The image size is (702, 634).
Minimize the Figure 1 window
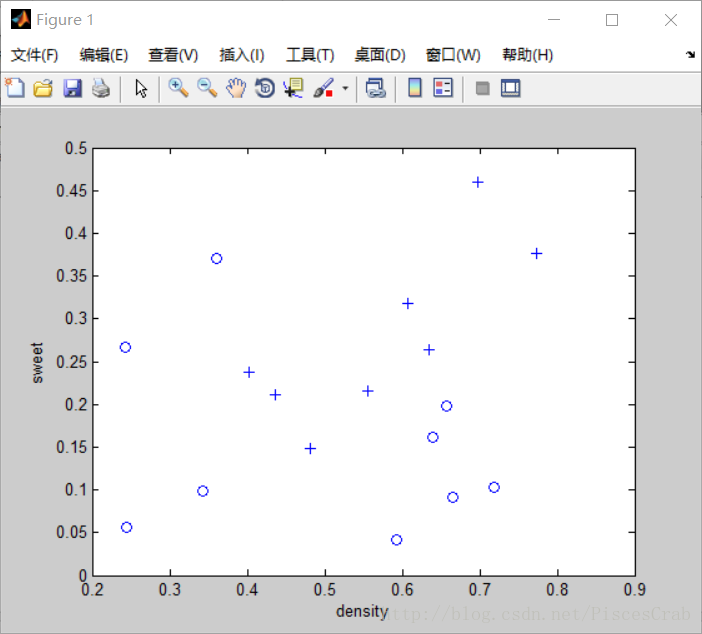click(554, 20)
